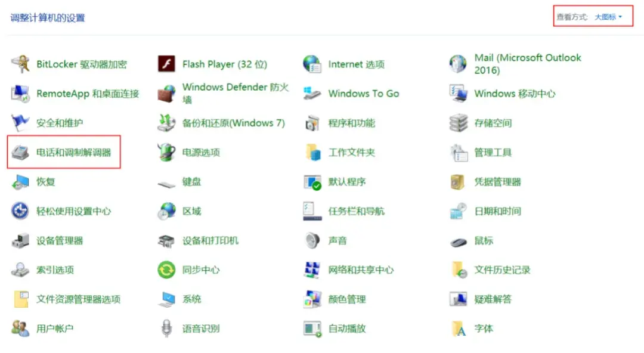Open the 键盘 keyboard icon
This screenshot has height=353, width=644.
(x=166, y=184)
